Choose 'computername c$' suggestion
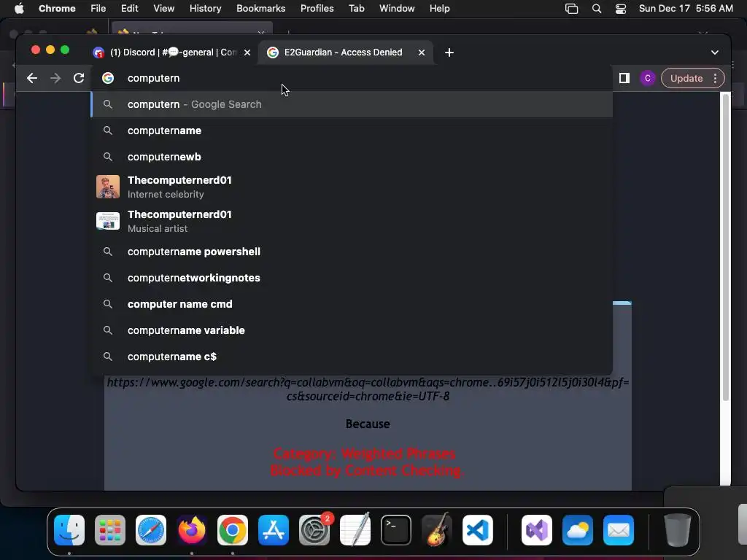Screen dimensions: 747x560 click(x=352, y=356)
